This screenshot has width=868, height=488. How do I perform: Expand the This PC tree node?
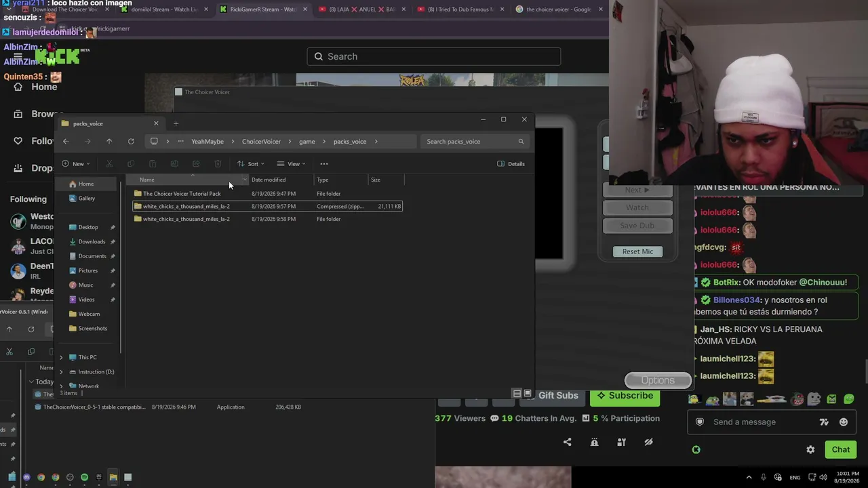click(61, 358)
